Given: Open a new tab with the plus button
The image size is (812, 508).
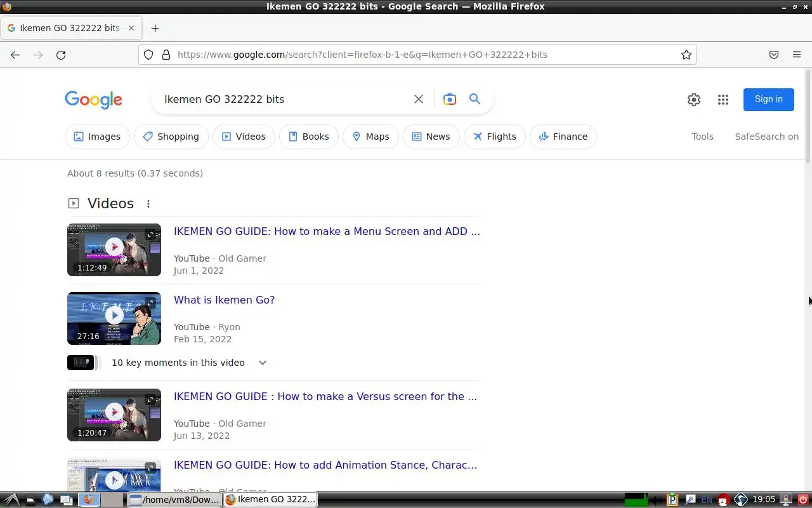Looking at the screenshot, I should (x=155, y=28).
